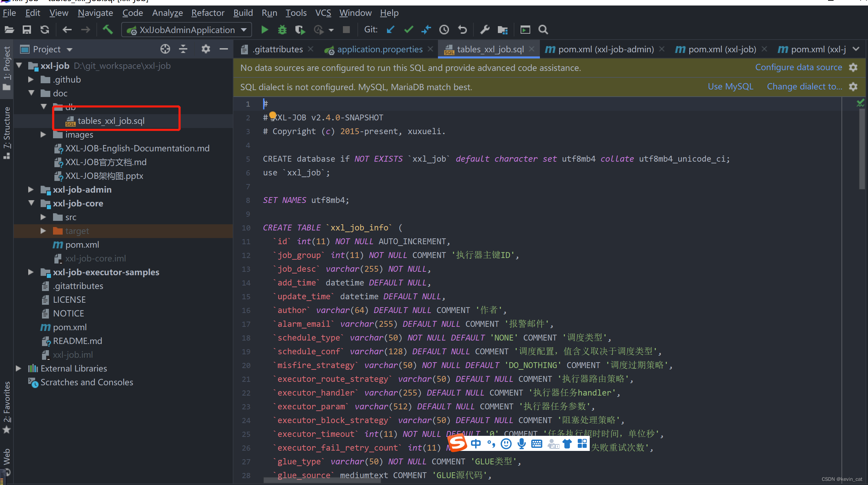Open profiler run options dropdown arrow
The image size is (868, 485).
pyautogui.click(x=331, y=30)
